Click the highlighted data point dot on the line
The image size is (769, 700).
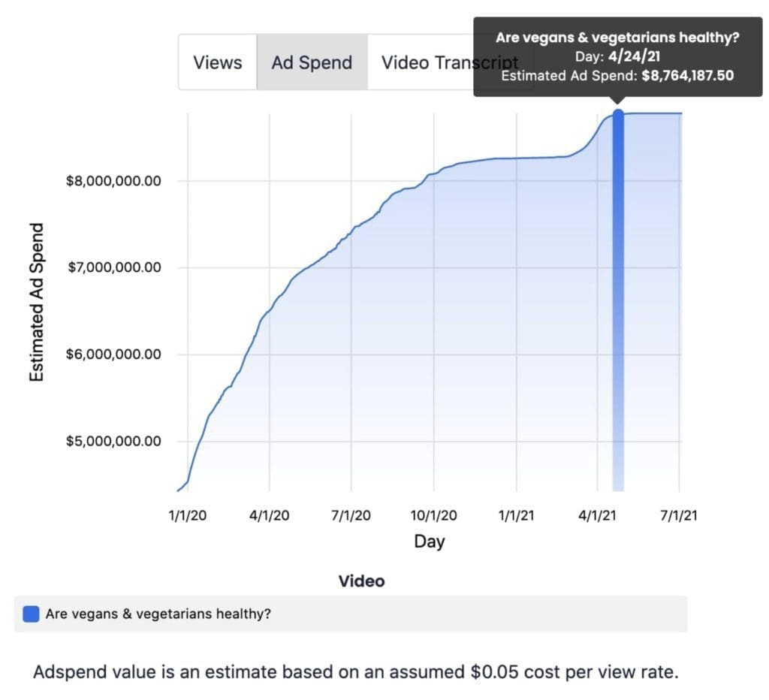pos(618,114)
